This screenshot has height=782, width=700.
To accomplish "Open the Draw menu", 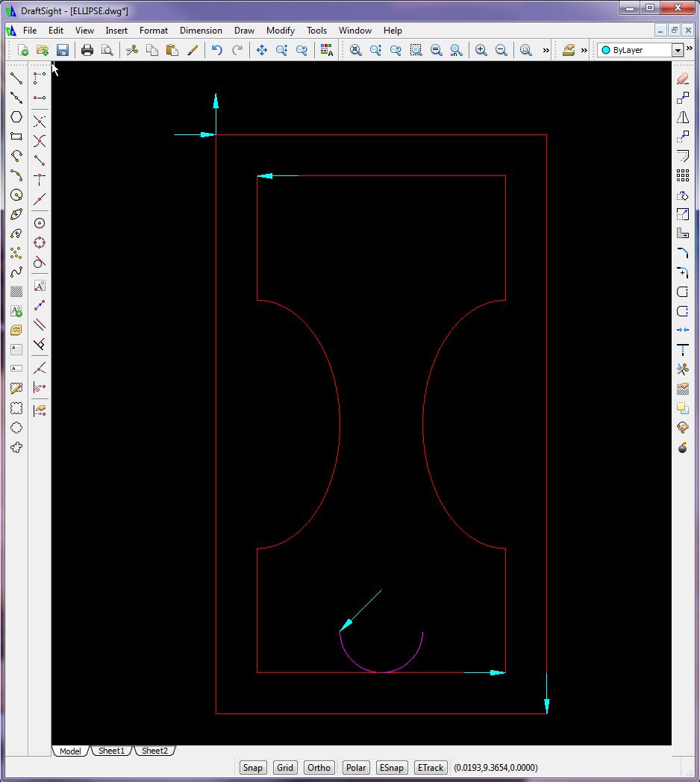I will 245,31.
